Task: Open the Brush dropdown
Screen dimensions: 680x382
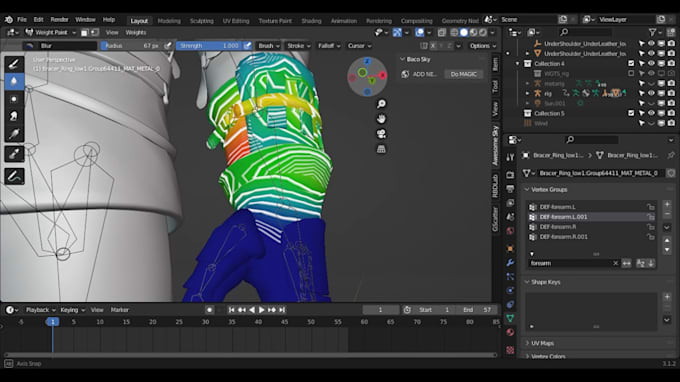Action: click(x=268, y=46)
